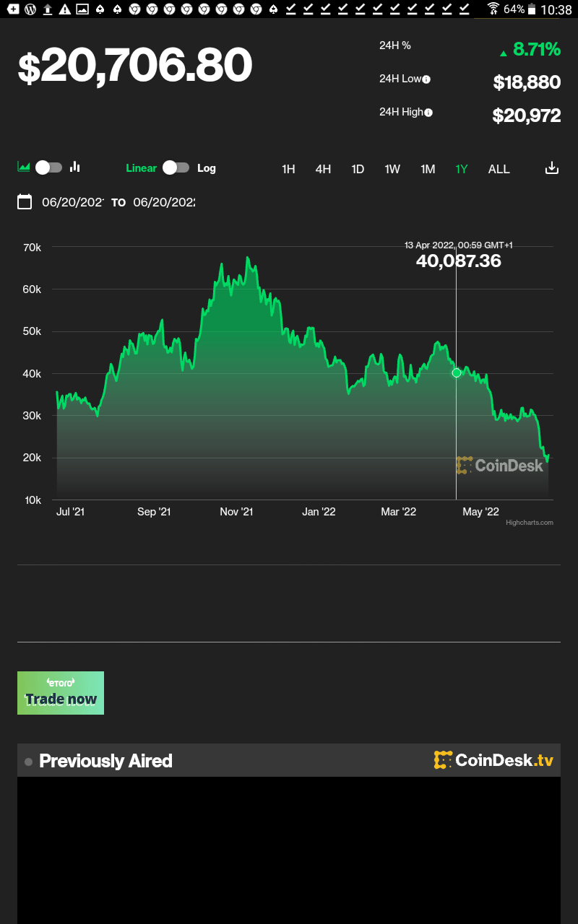
Task: Select the 1W time range
Action: (x=392, y=169)
